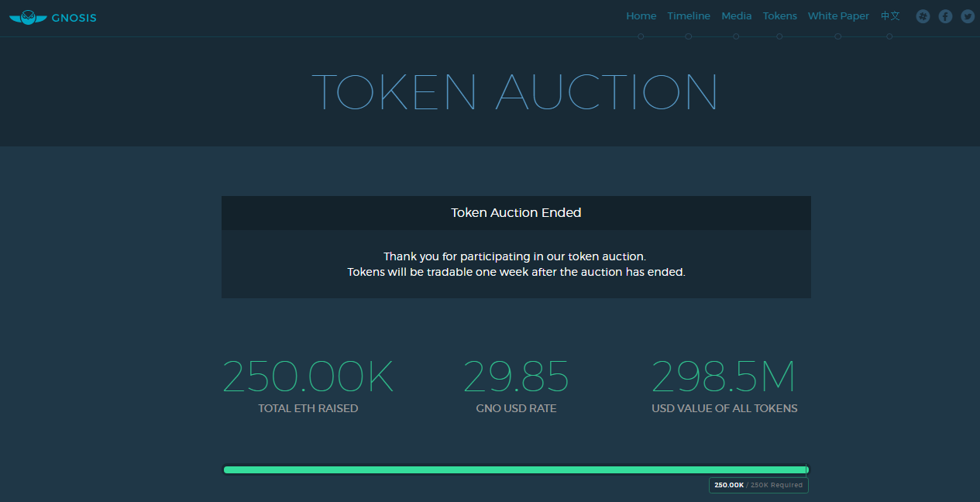Viewport: 980px width, 502px height.
Task: Click the Gnosis owl logo icon
Action: point(28,17)
